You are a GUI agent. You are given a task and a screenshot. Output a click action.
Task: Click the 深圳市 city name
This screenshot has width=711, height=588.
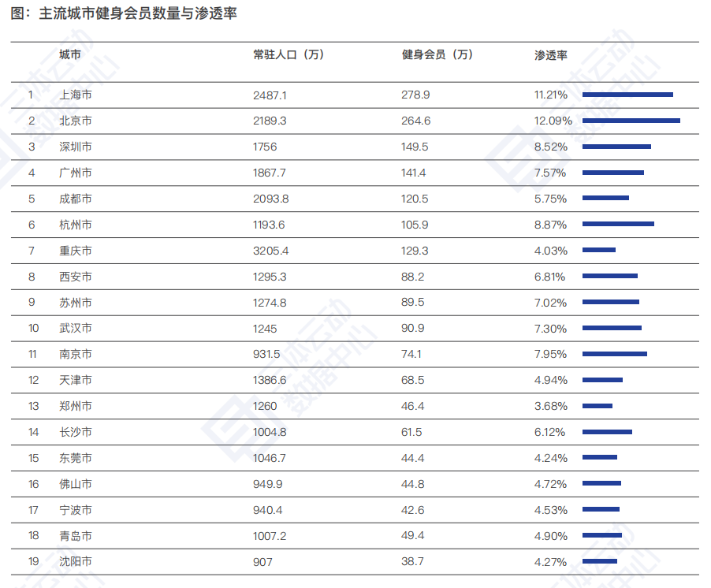click(x=76, y=147)
